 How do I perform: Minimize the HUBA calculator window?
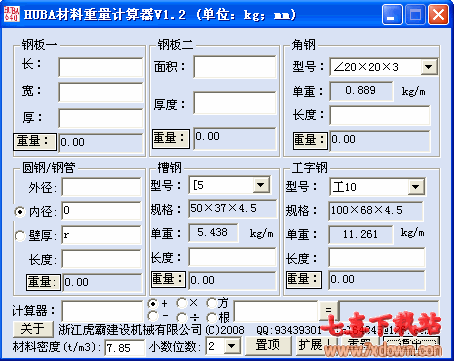[392, 15]
